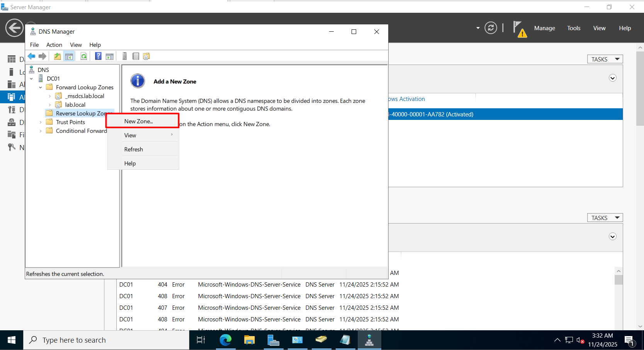
Task: Open Server Manager notifications flag icon
Action: [519, 29]
